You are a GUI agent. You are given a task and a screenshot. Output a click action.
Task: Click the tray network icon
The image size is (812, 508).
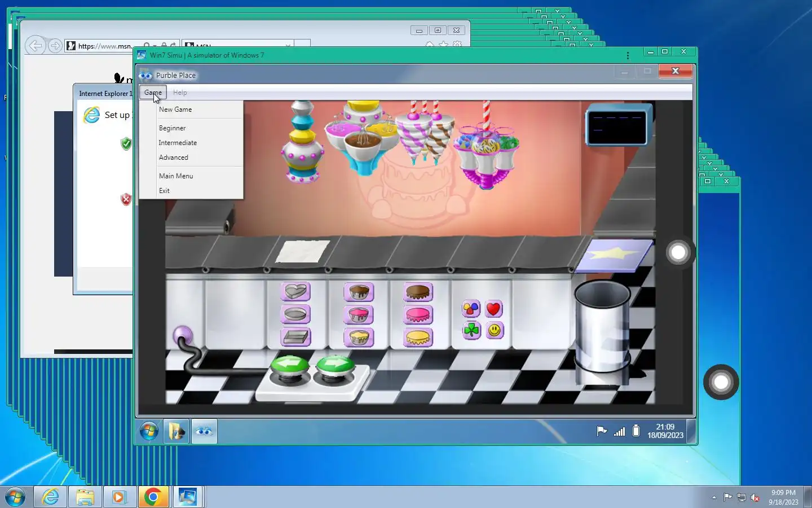coord(742,498)
